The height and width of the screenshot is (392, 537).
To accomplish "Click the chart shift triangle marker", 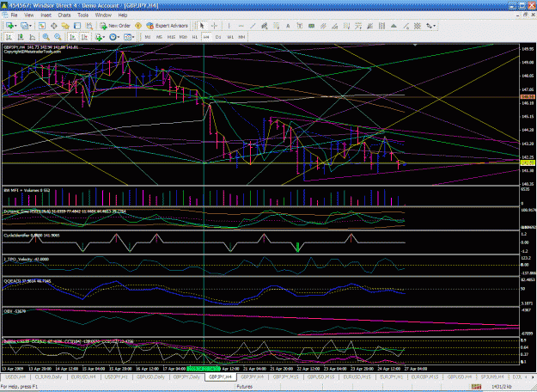I will pos(415,46).
